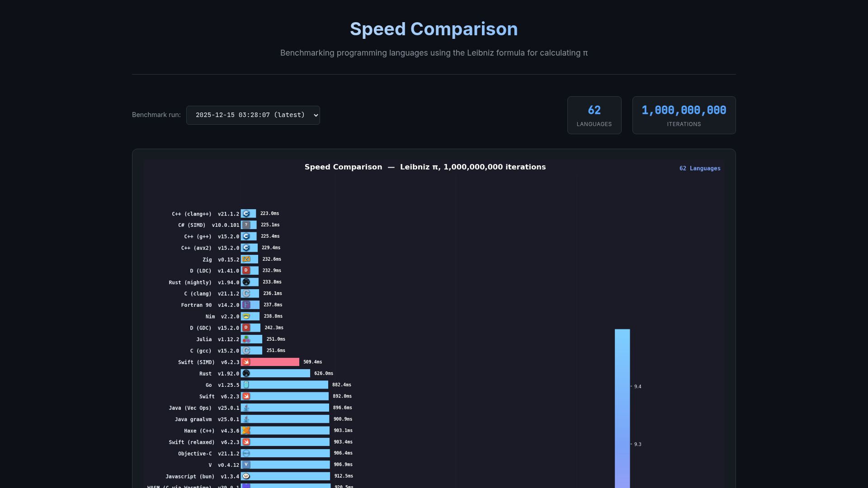868x488 pixels.
Task: Click the 'Java graalvm v25.0.1' row label
Action: point(207,419)
